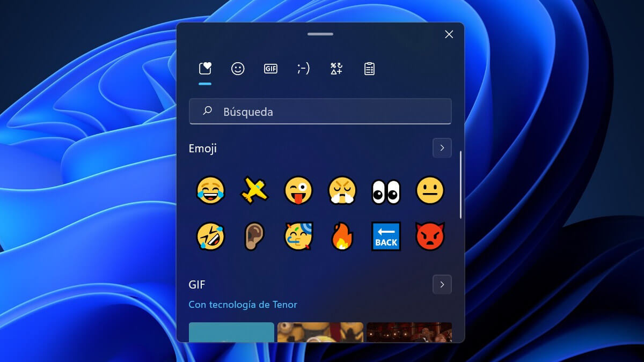Click the Con tecnología de Tenor link
Image resolution: width=644 pixels, height=362 pixels.
243,305
